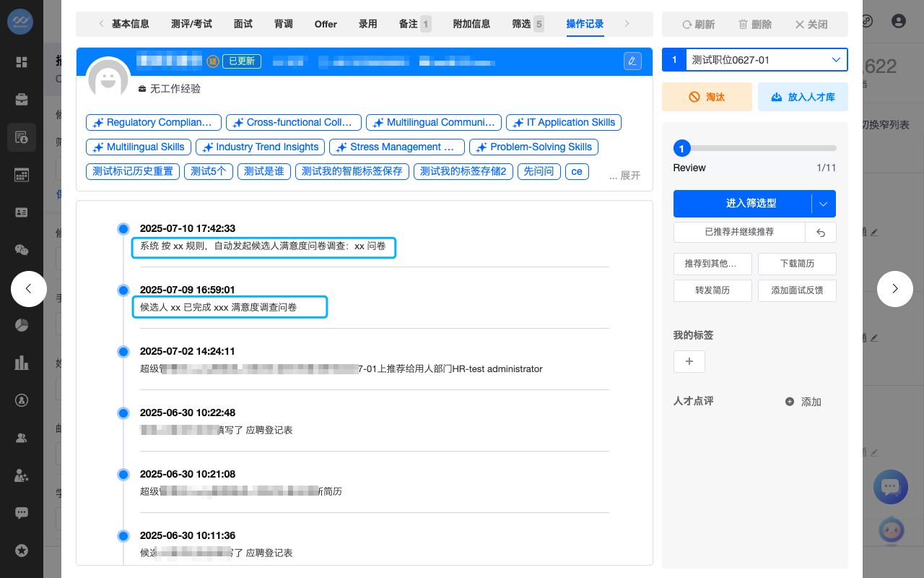Click the Regulatory Complian… skill tag

coord(154,123)
